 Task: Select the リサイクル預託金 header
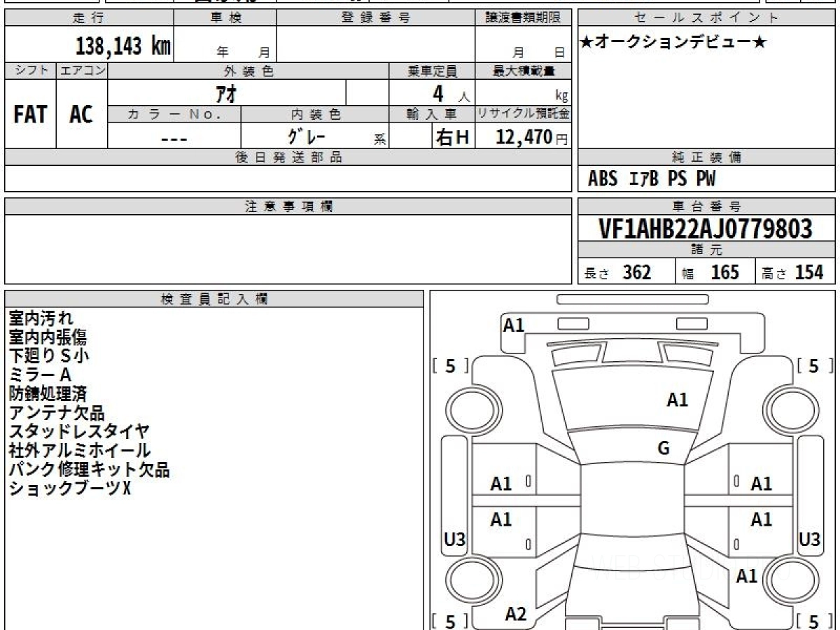coord(524,114)
